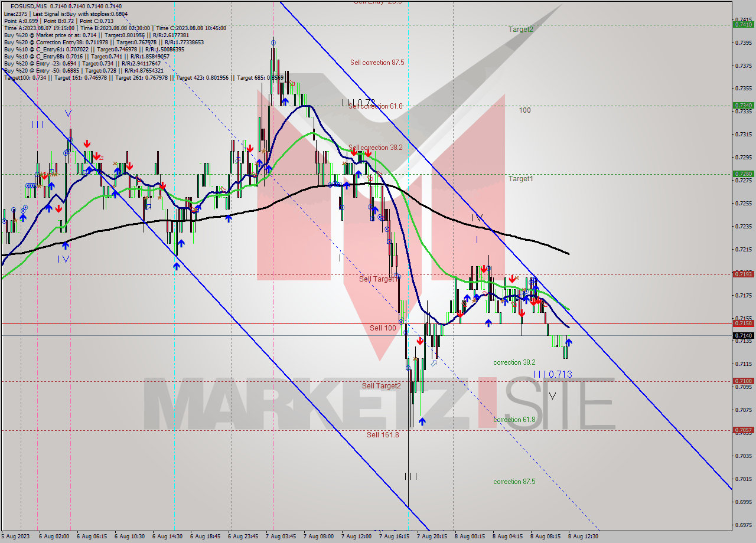
Task: Click the '7 Aug 16:15' time axis label
Action: [x=395, y=537]
